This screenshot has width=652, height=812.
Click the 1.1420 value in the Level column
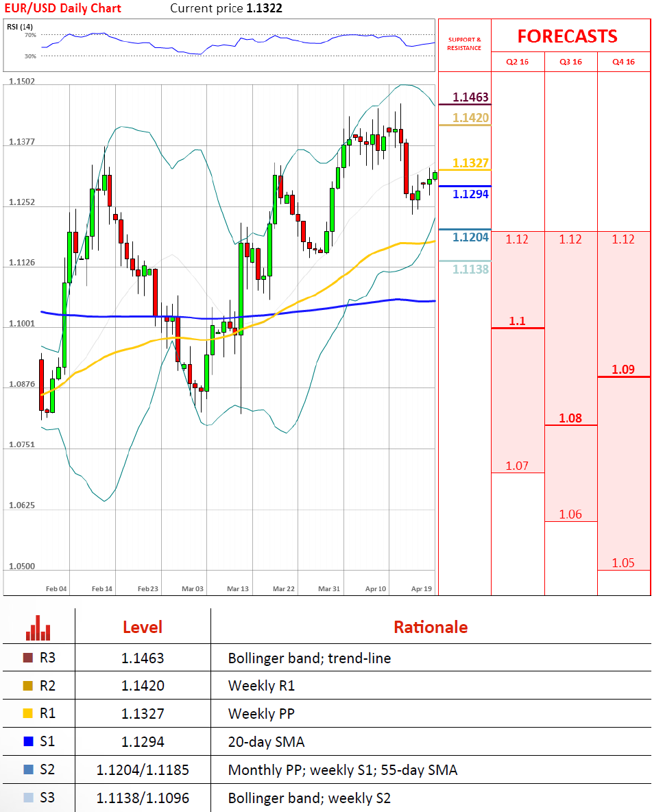point(143,686)
